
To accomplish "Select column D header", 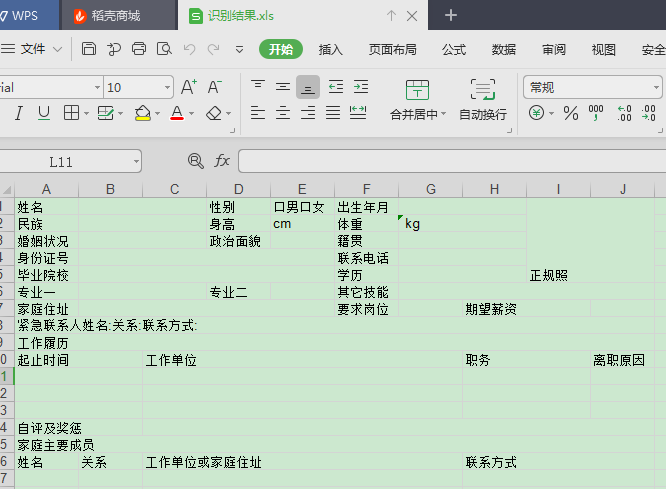I will [x=238, y=189].
